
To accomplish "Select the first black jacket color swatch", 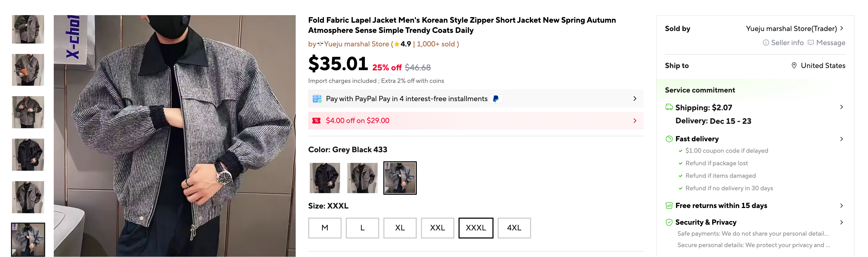I will pyautogui.click(x=325, y=178).
